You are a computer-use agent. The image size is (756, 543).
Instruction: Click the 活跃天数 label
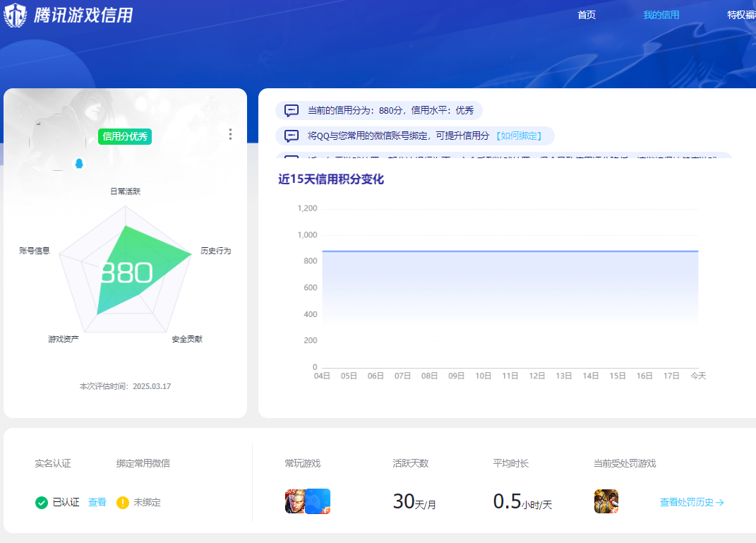(410, 463)
